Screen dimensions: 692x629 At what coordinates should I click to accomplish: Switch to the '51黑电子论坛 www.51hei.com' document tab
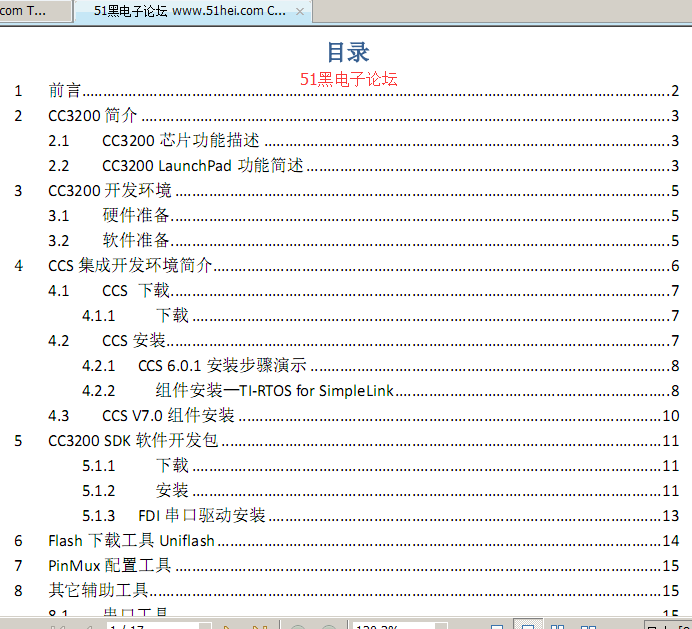click(193, 11)
